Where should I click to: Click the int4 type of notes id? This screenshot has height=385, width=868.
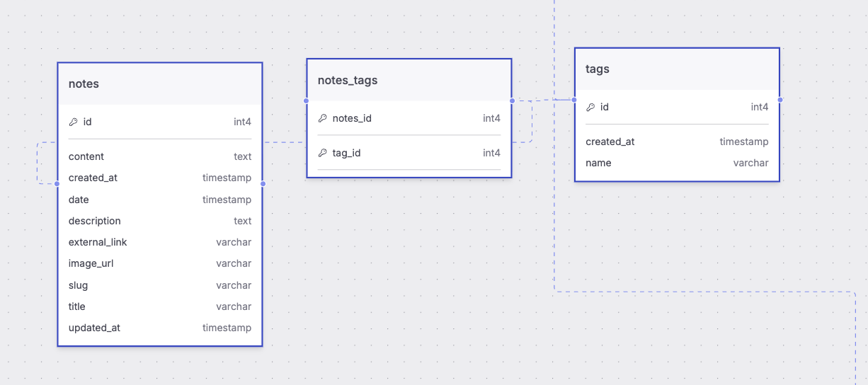[x=242, y=122]
